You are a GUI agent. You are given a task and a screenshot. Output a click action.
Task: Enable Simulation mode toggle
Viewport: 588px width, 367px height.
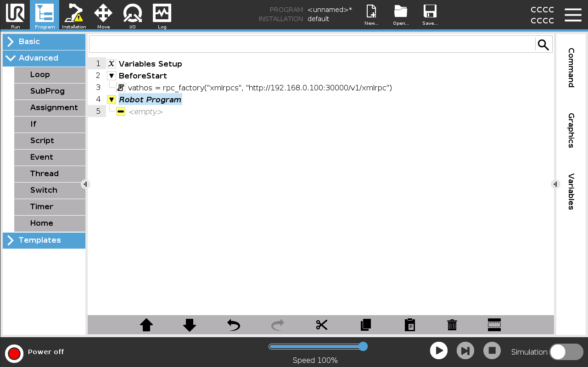point(567,352)
